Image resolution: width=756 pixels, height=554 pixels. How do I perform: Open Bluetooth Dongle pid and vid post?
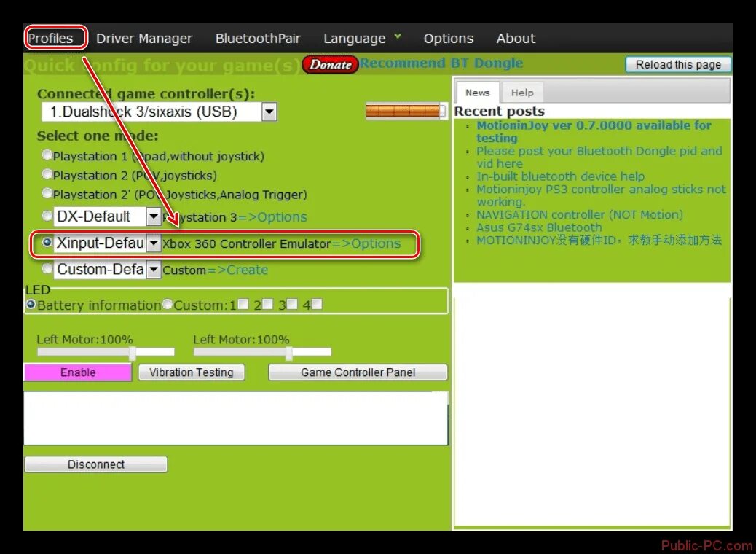click(599, 157)
